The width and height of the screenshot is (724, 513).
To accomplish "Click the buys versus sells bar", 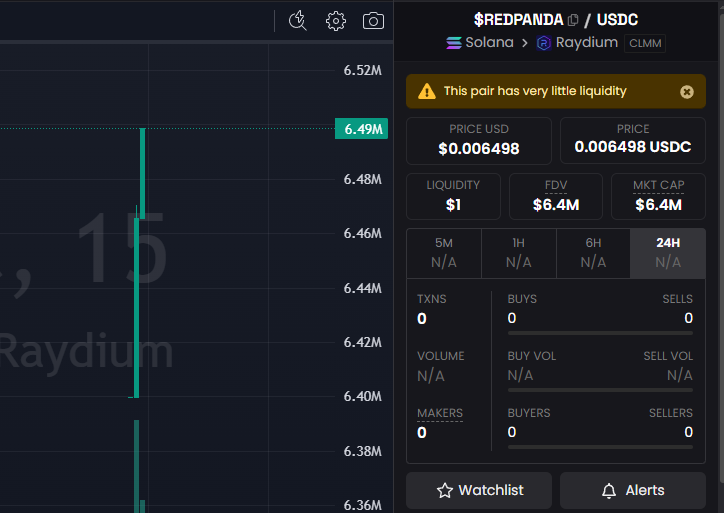I will pyautogui.click(x=600, y=332).
